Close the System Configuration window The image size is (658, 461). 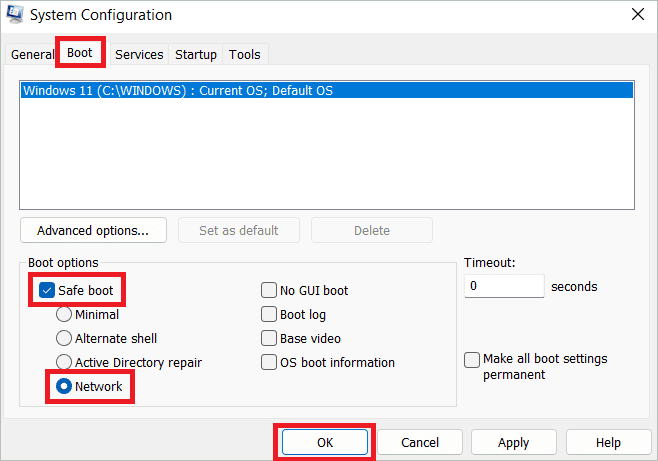tap(637, 14)
